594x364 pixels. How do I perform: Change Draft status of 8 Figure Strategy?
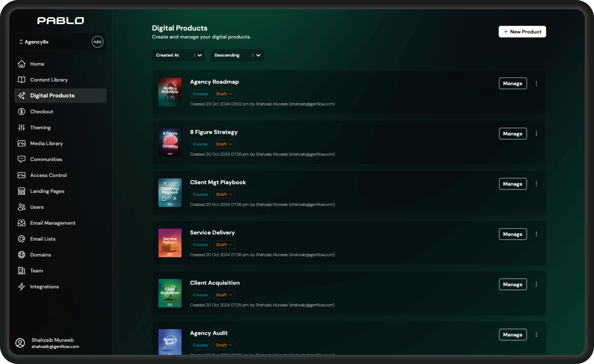[224, 144]
